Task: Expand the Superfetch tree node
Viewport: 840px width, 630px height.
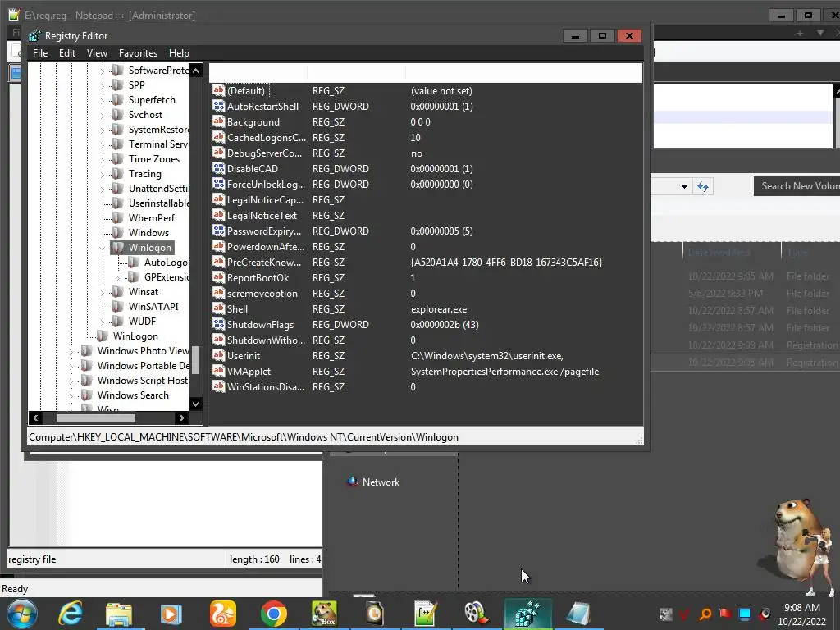Action: (103, 100)
